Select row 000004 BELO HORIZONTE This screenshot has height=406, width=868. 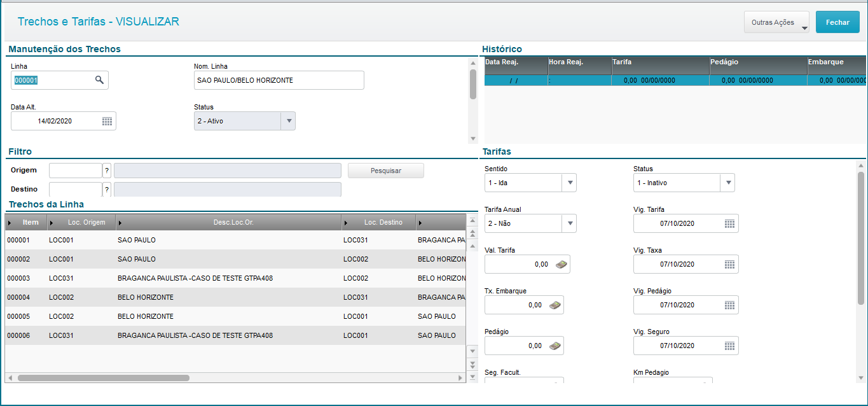point(235,297)
